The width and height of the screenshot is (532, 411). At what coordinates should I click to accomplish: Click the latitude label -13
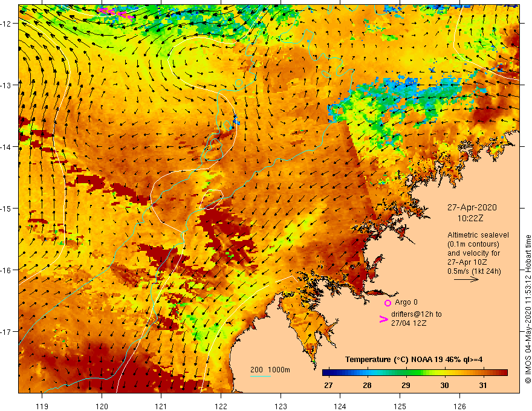point(6,85)
